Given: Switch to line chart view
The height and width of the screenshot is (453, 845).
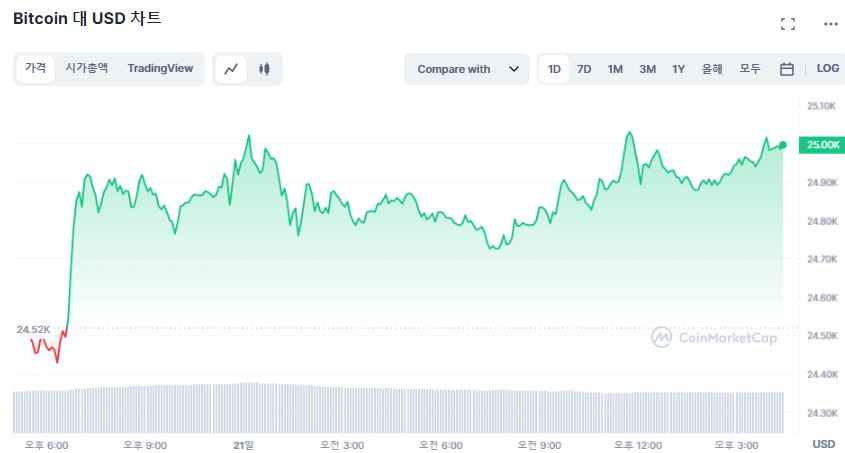Looking at the screenshot, I should point(231,69).
